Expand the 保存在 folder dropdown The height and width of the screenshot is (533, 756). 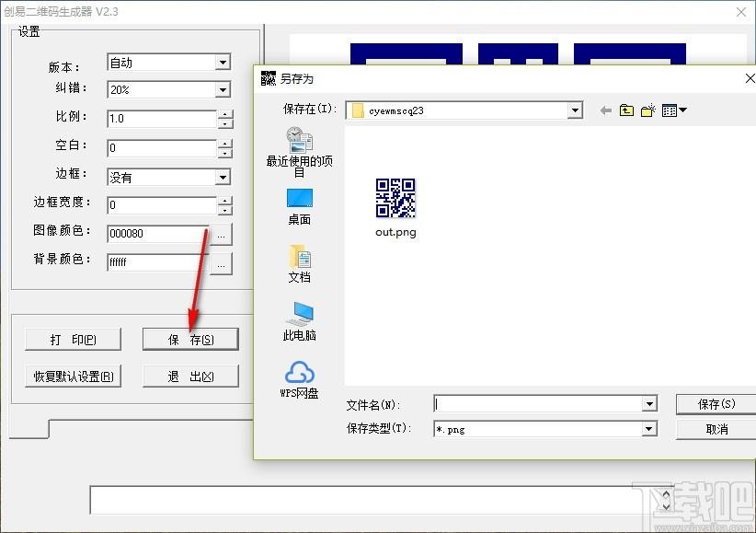pos(574,110)
